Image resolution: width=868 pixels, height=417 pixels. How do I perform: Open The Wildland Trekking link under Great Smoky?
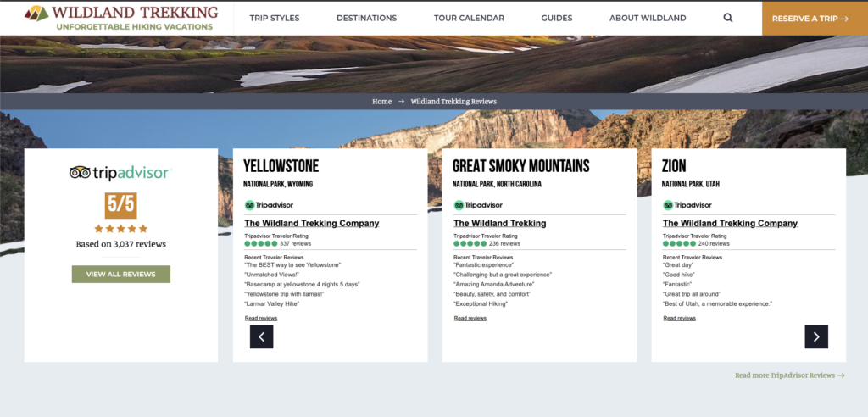pos(500,223)
